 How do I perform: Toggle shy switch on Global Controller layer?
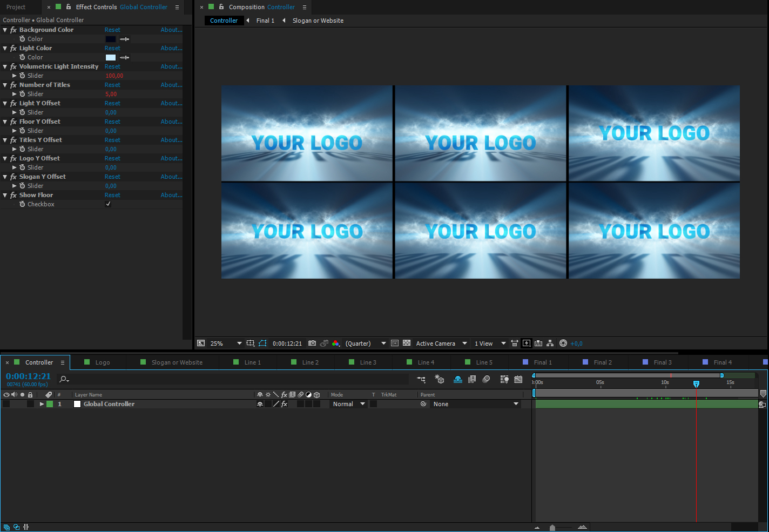tap(260, 404)
